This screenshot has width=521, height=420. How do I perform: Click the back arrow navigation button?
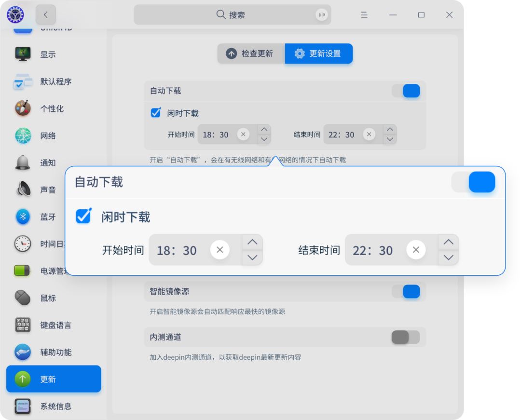[x=45, y=15]
